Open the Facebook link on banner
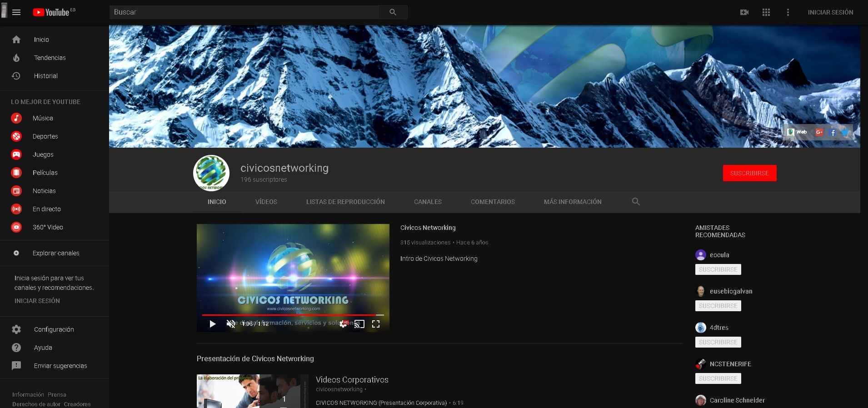Screen dimensions: 868x408 (833, 133)
